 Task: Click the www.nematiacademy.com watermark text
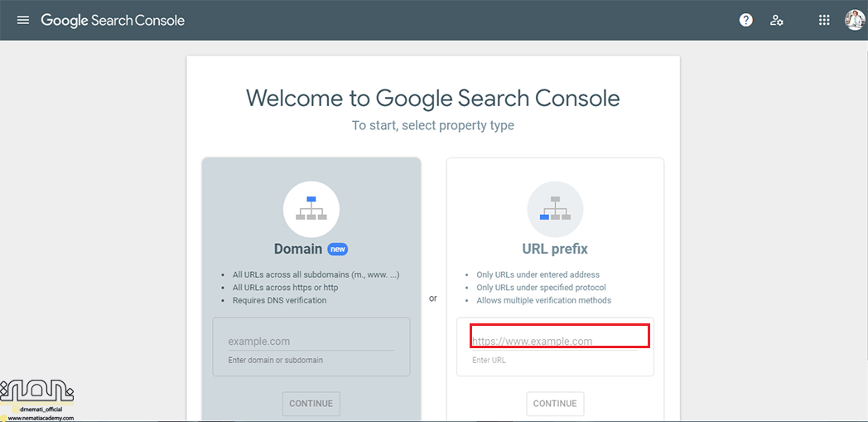pyautogui.click(x=41, y=418)
